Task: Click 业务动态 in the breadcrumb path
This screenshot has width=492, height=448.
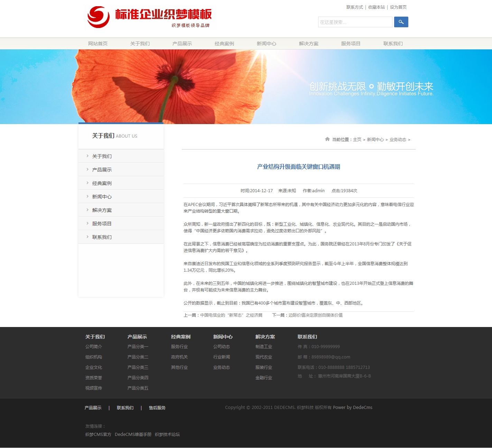Action: click(x=398, y=140)
